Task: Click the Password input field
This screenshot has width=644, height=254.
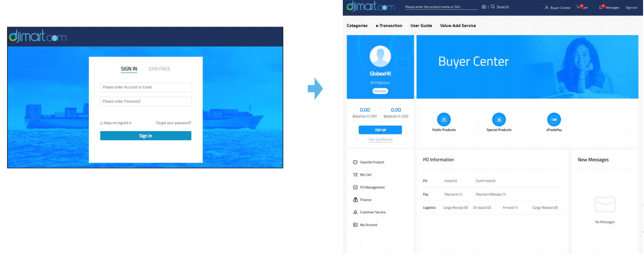Action: (146, 101)
